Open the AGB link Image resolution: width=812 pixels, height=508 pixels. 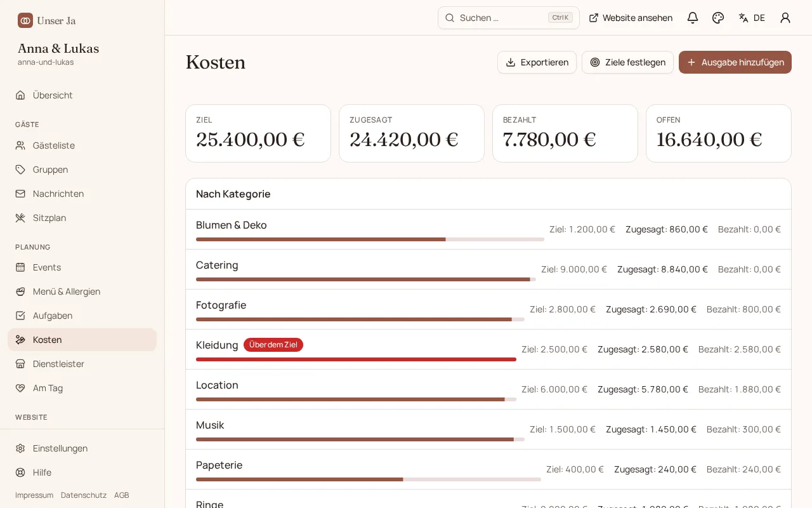click(122, 495)
